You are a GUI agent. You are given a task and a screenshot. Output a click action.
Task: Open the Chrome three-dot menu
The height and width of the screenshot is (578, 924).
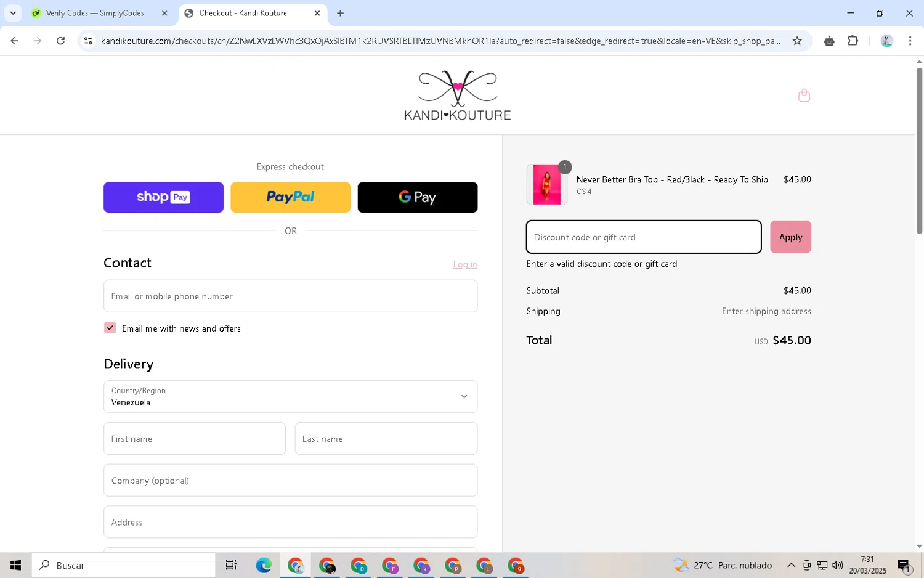pos(910,41)
